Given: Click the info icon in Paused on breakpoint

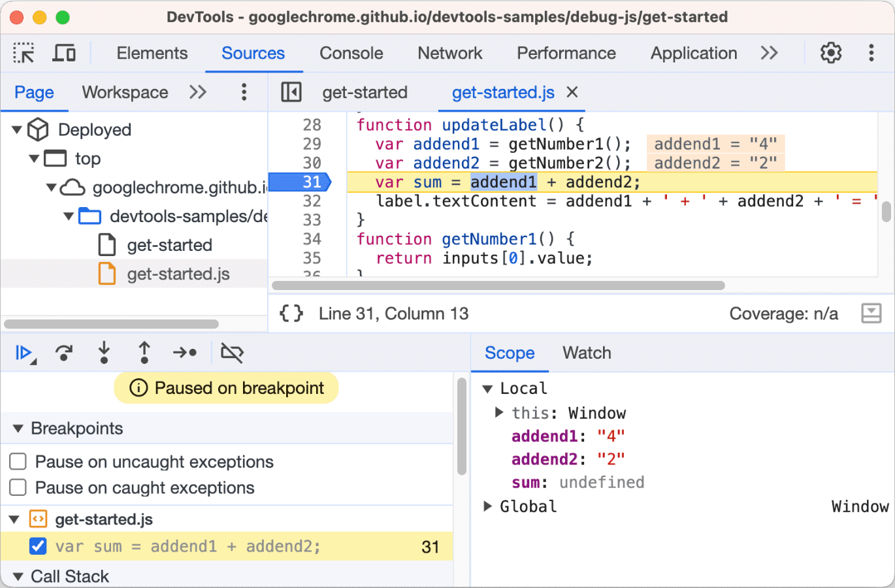Looking at the screenshot, I should 138,388.
